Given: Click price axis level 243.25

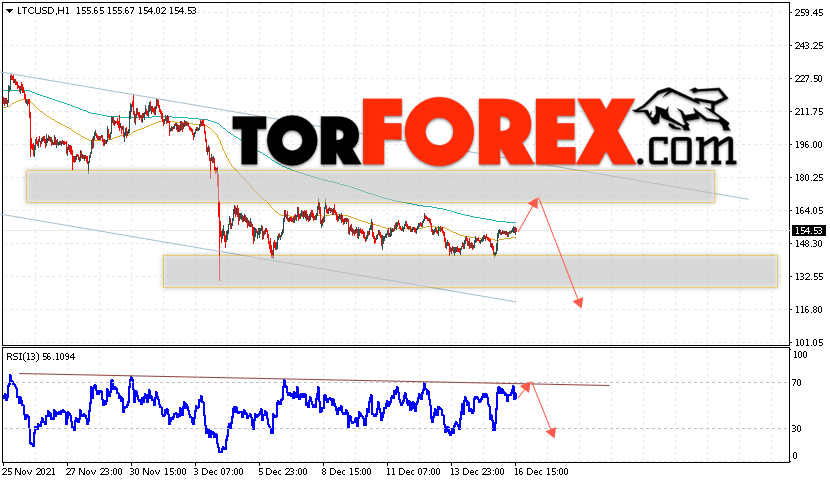Looking at the screenshot, I should click(808, 46).
